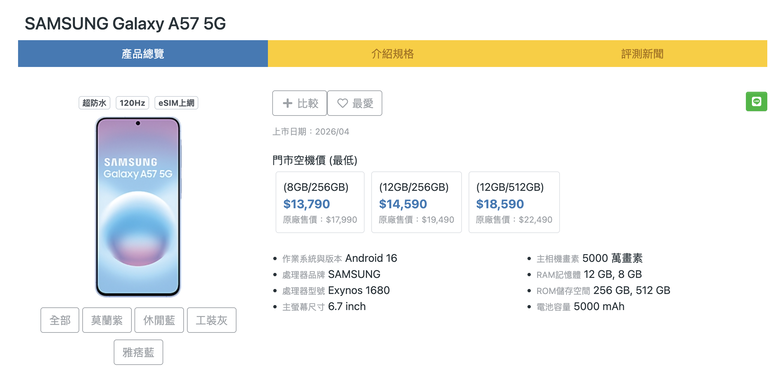Click the $13,790 price text
Image resolution: width=780 pixels, height=375 pixels.
coord(306,204)
